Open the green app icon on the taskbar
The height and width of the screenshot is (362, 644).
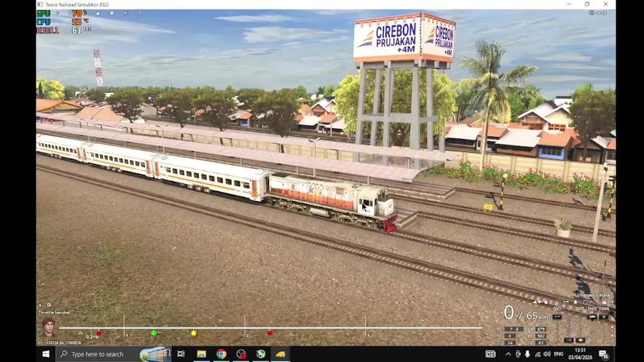pos(261,354)
